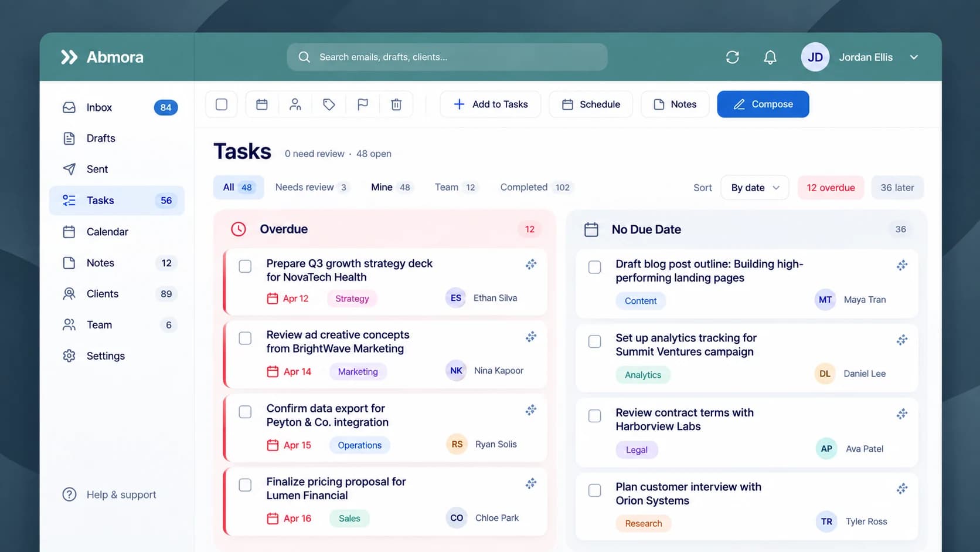Click the Abmora logo icon

69,57
